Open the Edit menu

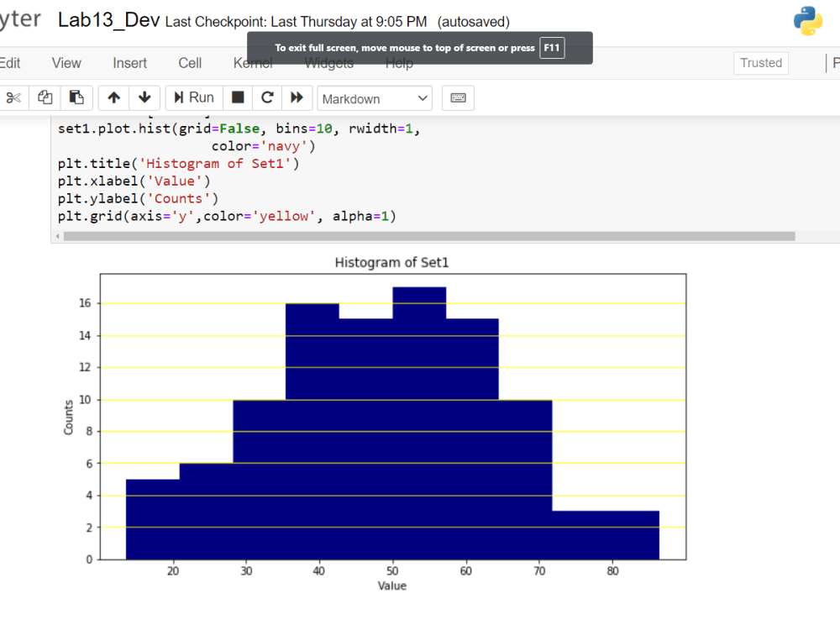(9, 63)
